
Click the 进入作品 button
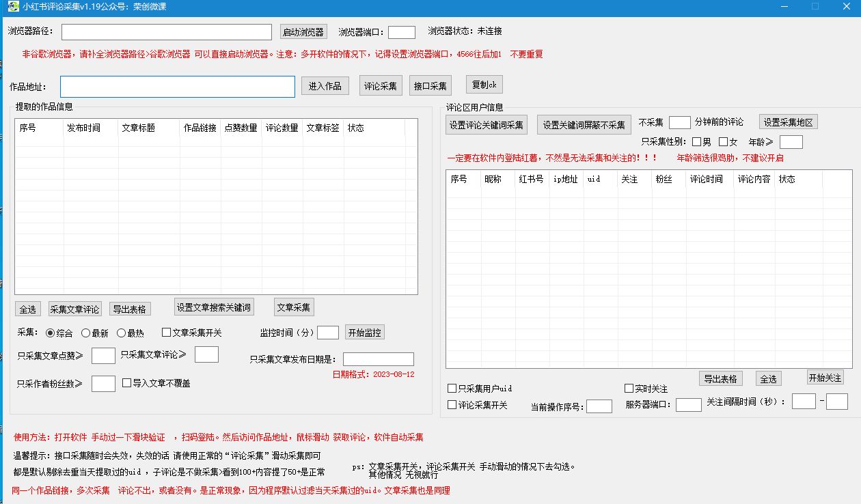pos(325,86)
